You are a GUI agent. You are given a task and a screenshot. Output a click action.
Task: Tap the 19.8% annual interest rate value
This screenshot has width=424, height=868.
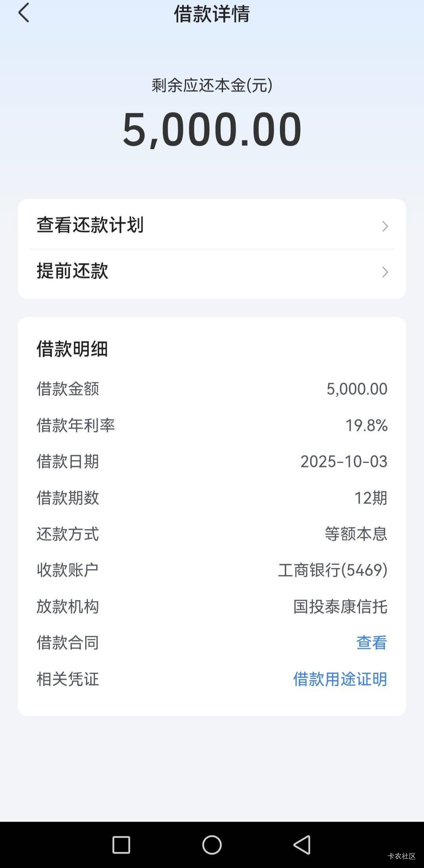click(x=366, y=425)
